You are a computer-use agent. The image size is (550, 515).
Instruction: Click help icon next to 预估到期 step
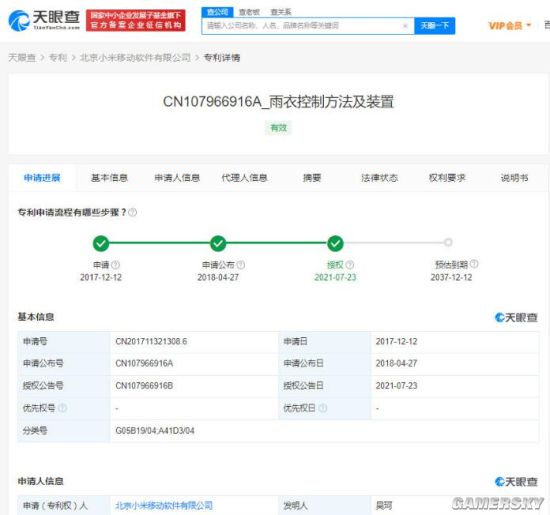pyautogui.click(x=474, y=263)
